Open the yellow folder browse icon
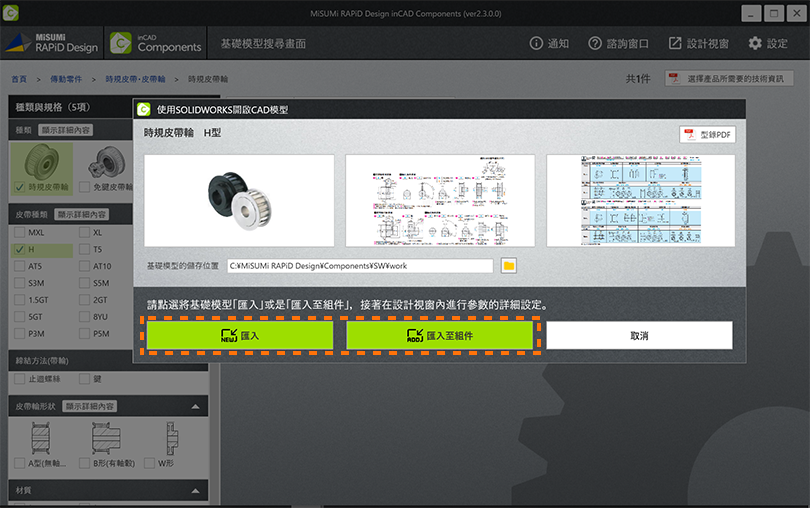 point(509,266)
